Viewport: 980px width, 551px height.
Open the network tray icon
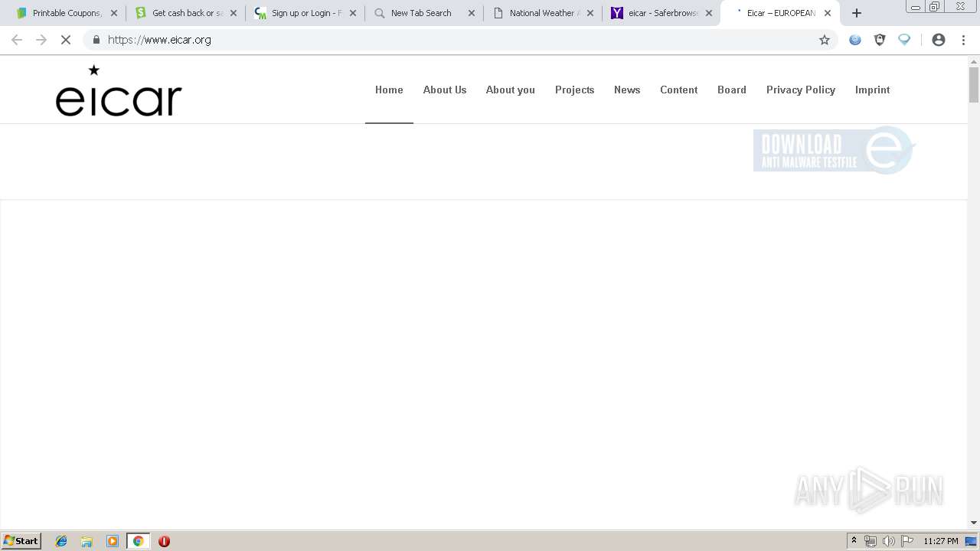[871, 541]
